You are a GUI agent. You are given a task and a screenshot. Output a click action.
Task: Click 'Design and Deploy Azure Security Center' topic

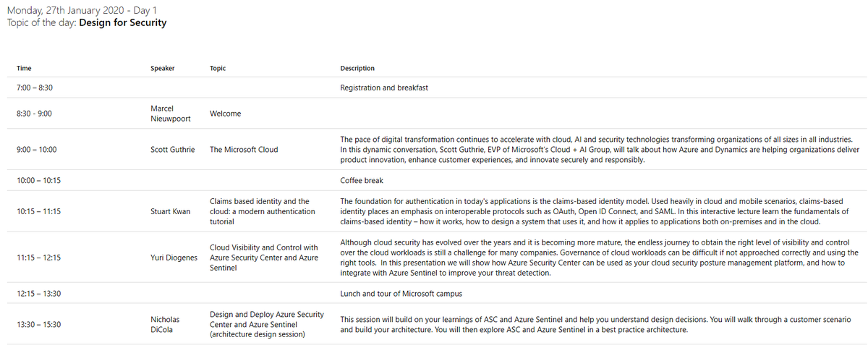point(266,325)
